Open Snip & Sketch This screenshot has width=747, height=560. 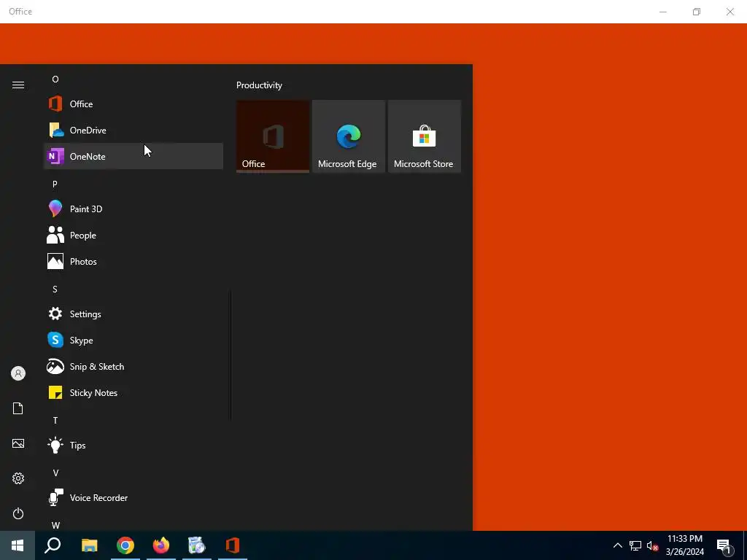coord(133,367)
